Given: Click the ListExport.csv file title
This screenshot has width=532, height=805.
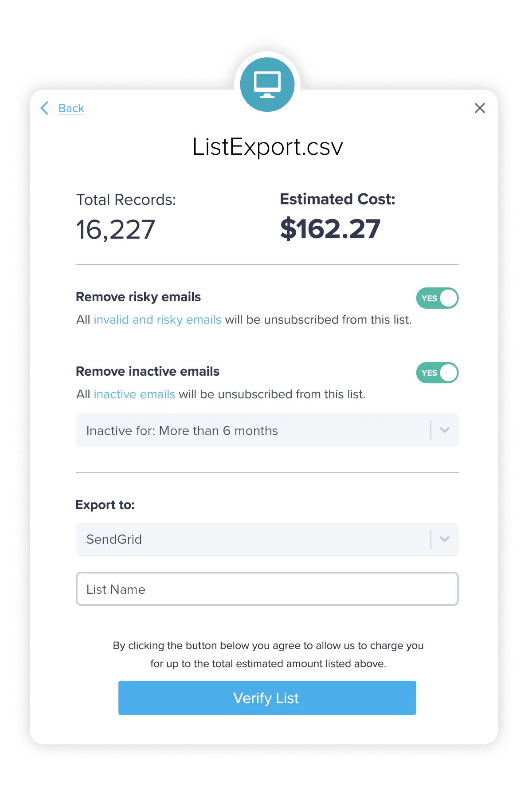Looking at the screenshot, I should [268, 147].
